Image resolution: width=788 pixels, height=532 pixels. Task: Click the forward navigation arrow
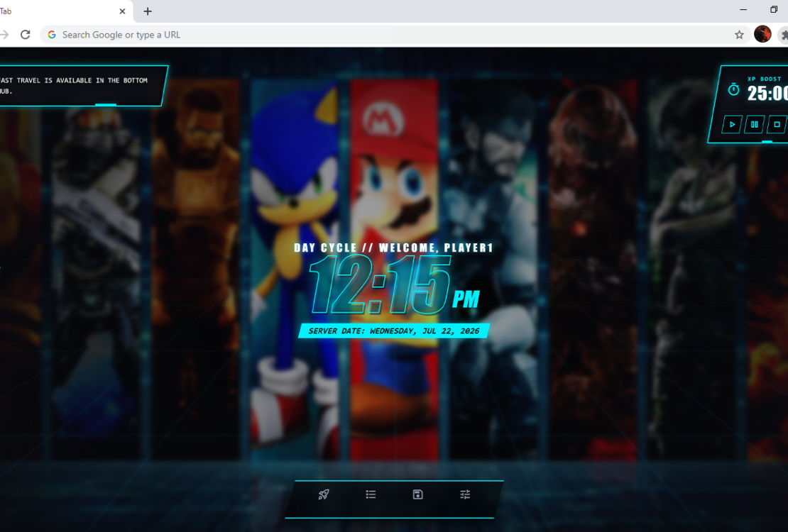point(4,35)
